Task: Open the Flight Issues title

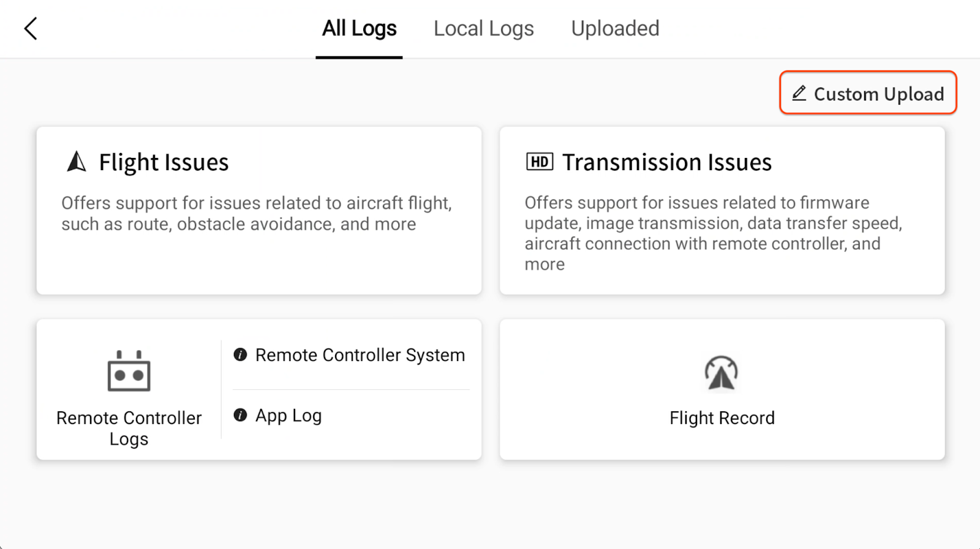Action: click(x=164, y=162)
